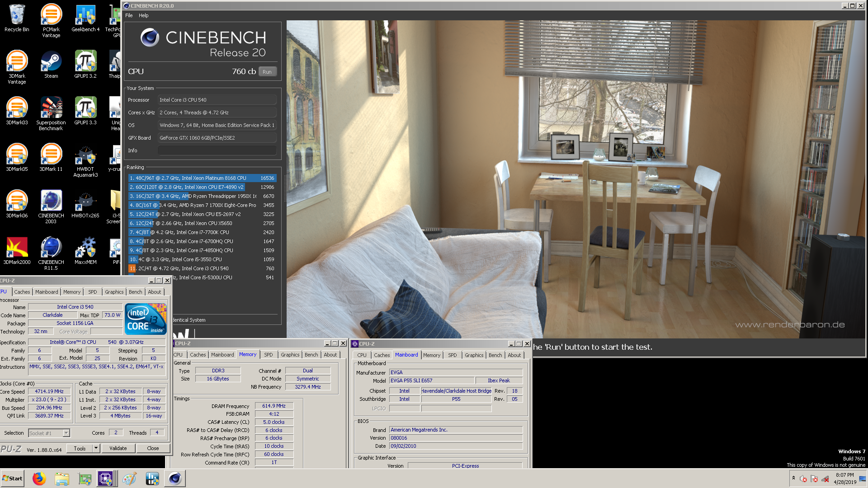Select ranking row Core i7-7700K

[x=202, y=232]
